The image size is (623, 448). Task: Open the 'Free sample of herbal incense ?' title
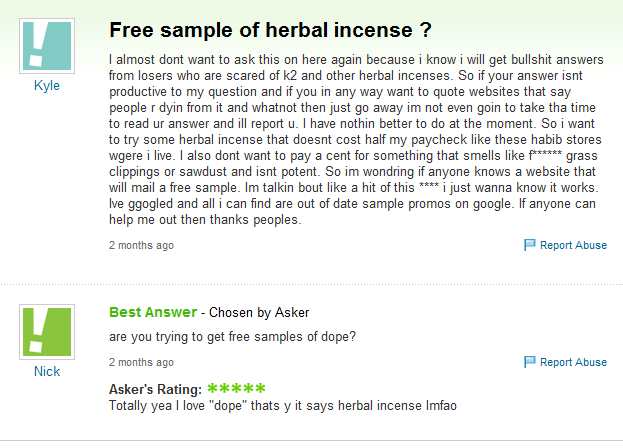[x=270, y=30]
